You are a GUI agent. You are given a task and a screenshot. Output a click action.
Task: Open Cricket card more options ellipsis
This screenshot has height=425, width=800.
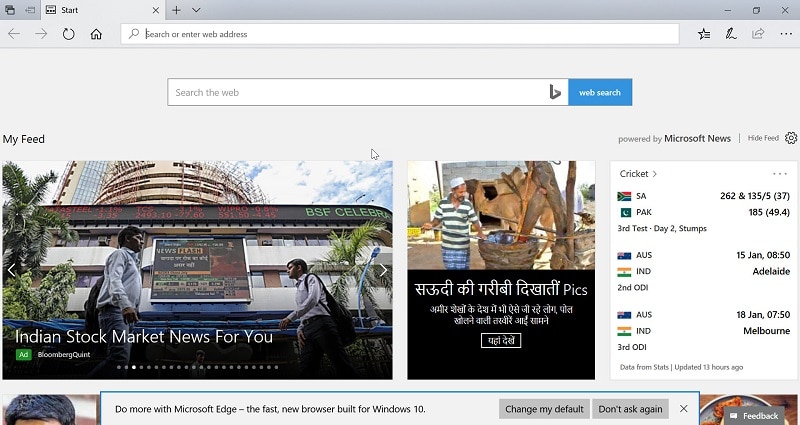pyautogui.click(x=780, y=174)
